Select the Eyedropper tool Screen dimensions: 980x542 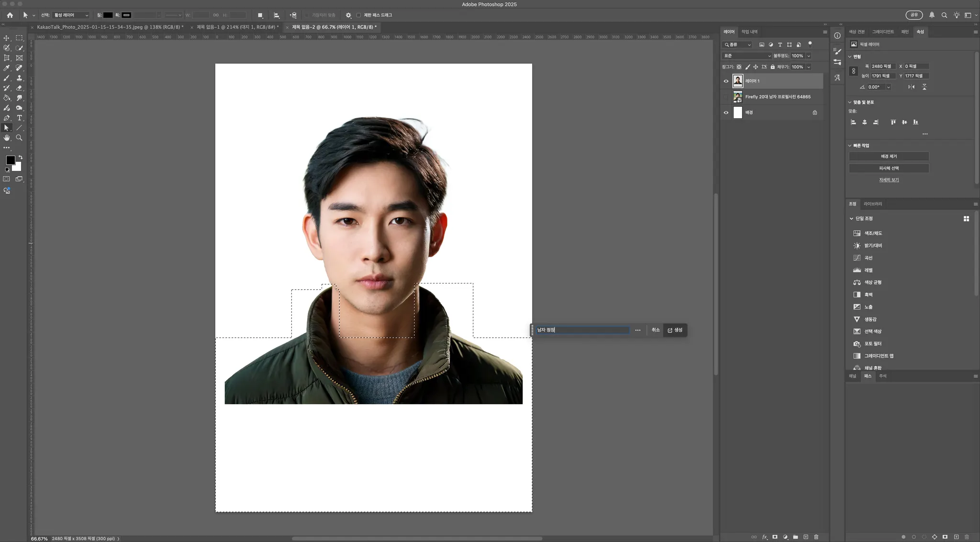(7, 68)
